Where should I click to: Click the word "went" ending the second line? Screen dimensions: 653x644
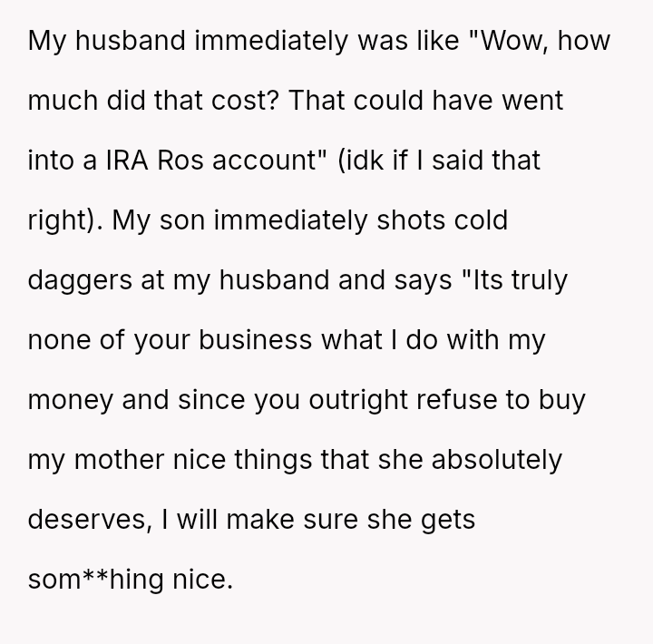532,102
